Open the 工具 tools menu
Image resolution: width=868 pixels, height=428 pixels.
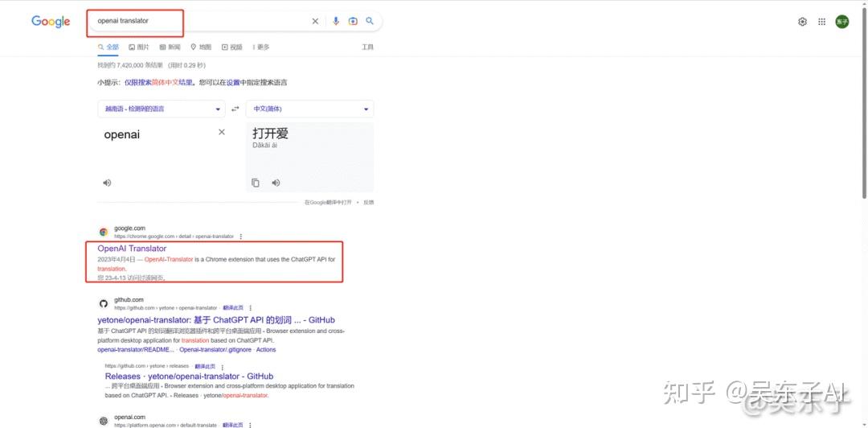[x=367, y=47]
